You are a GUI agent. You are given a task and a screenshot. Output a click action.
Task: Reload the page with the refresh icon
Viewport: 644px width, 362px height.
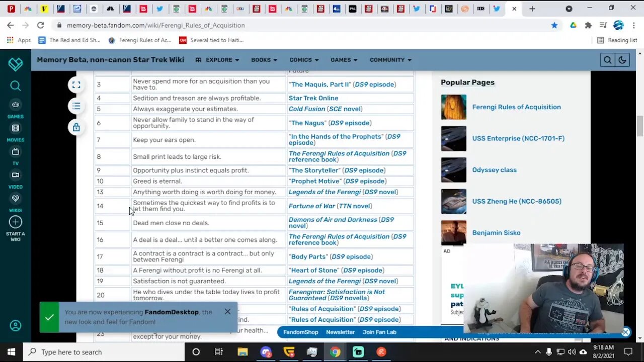[x=40, y=25]
